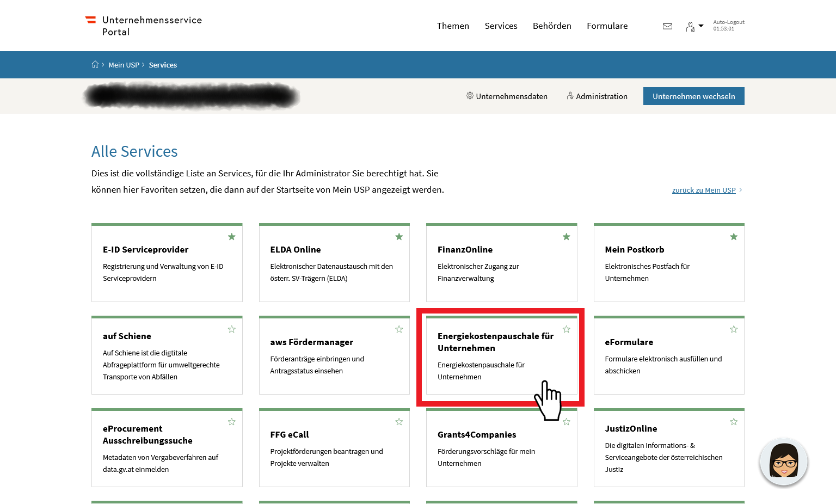The height and width of the screenshot is (504, 836).
Task: Favorite the Energiekostenpauschale star
Action: pyautogui.click(x=567, y=329)
